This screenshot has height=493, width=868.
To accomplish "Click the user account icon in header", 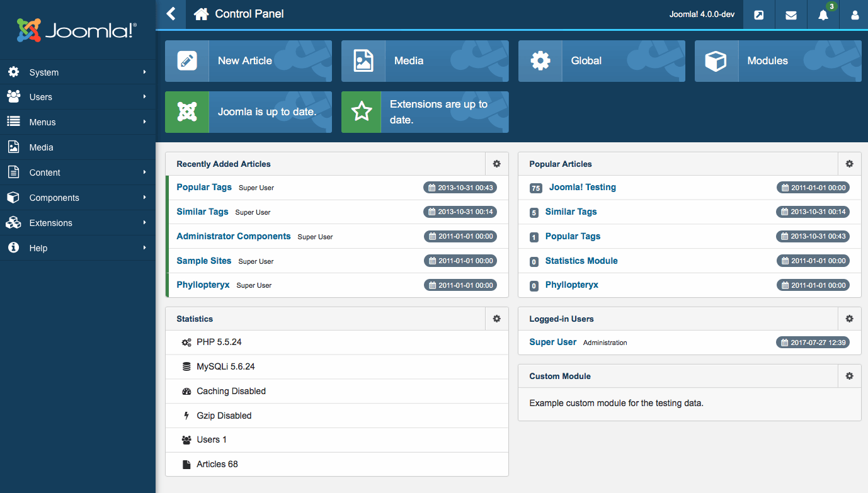I will (854, 15).
